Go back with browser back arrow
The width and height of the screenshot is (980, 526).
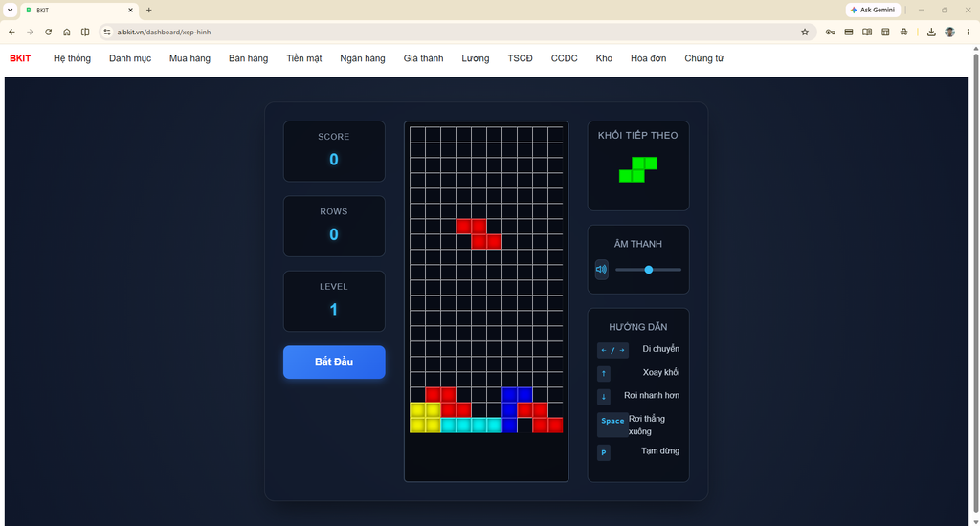pyautogui.click(x=11, y=32)
